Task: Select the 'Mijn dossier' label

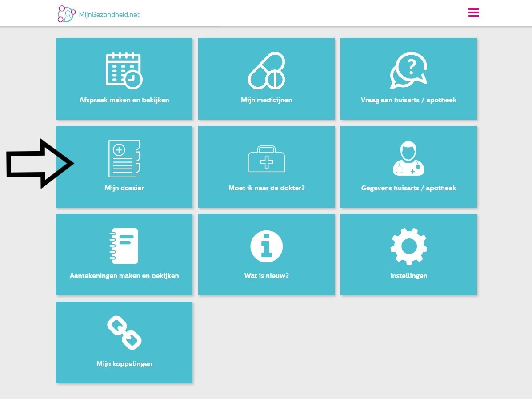Action: pos(124,188)
